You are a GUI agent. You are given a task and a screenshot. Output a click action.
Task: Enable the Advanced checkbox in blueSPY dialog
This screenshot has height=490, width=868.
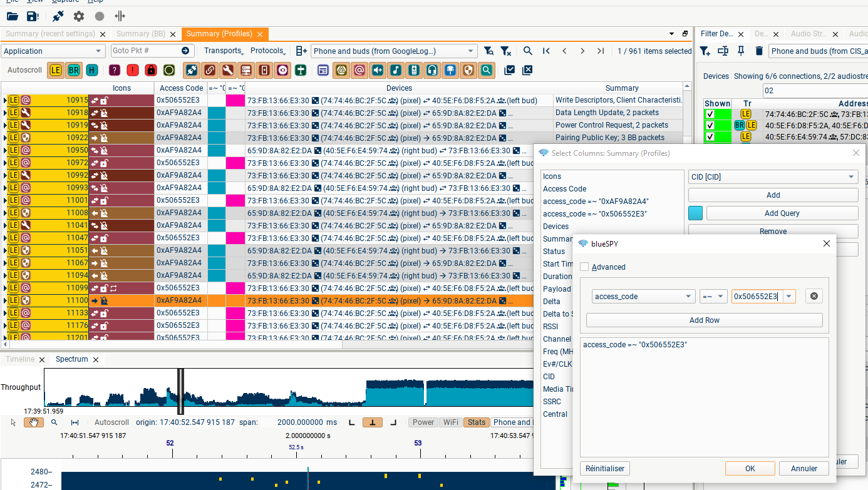pyautogui.click(x=584, y=267)
